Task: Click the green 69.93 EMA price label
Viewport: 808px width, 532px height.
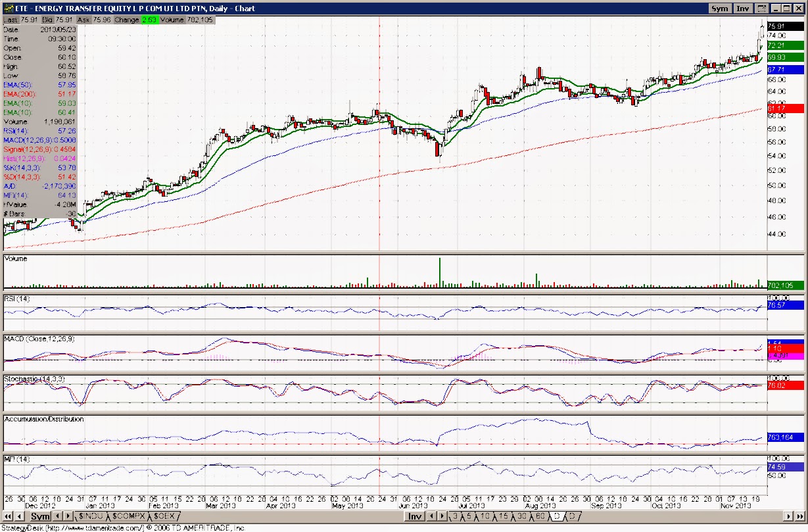Action: pos(785,57)
